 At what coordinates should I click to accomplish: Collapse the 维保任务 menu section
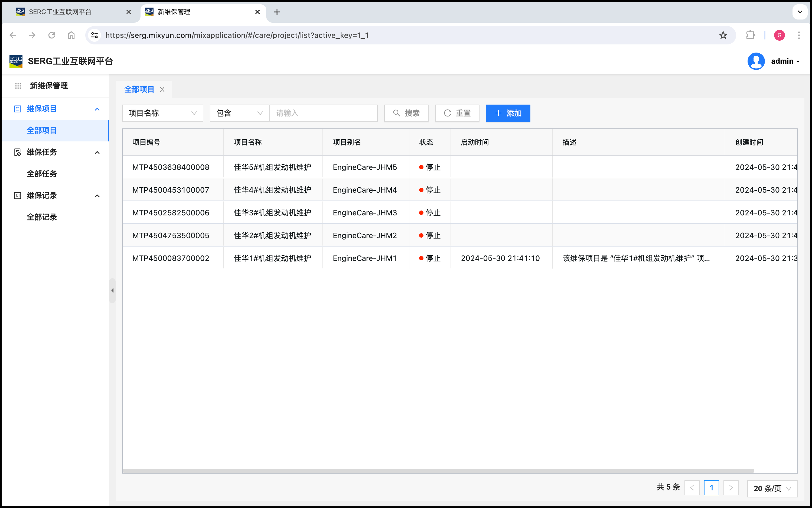click(97, 153)
